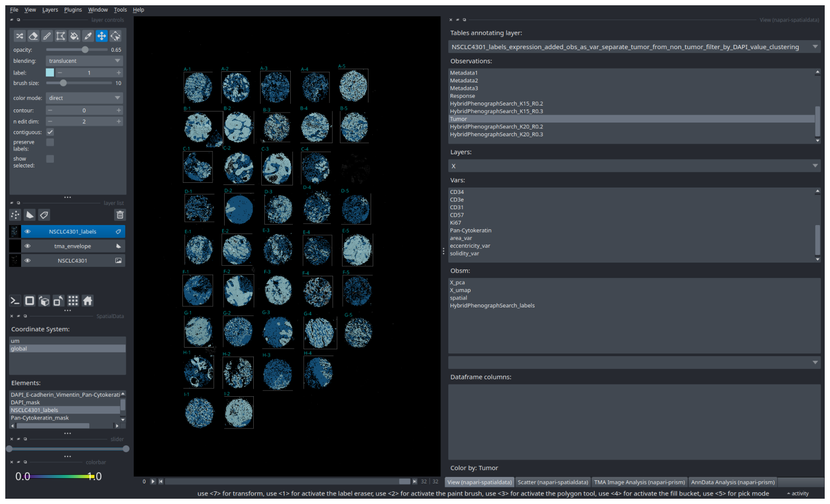Image resolution: width=830 pixels, height=504 pixels.
Task: Select HybridPhenographSearch_K20_R0.3 in Observations
Action: click(632, 135)
